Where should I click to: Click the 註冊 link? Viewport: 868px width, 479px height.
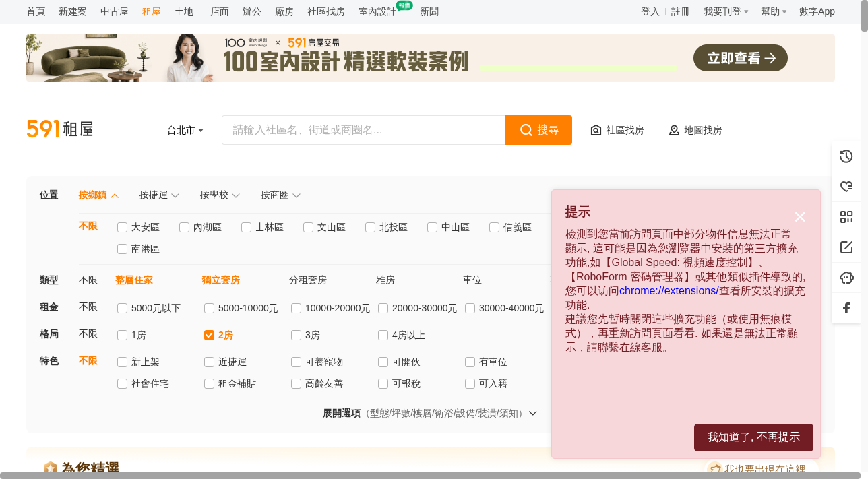[681, 11]
